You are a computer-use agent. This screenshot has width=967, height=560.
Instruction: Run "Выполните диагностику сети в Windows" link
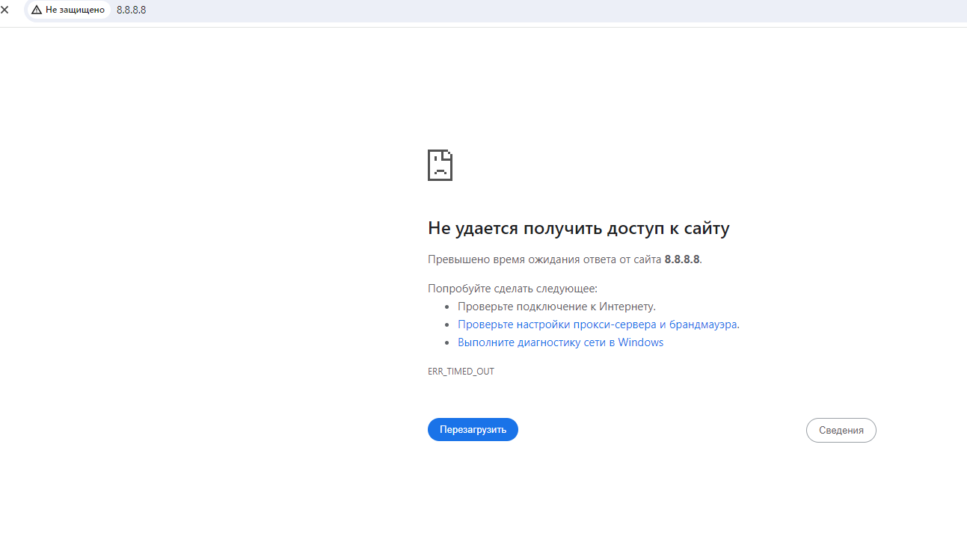click(560, 342)
